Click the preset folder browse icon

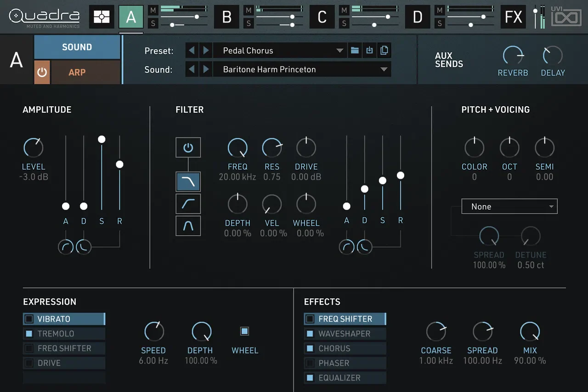[355, 51]
